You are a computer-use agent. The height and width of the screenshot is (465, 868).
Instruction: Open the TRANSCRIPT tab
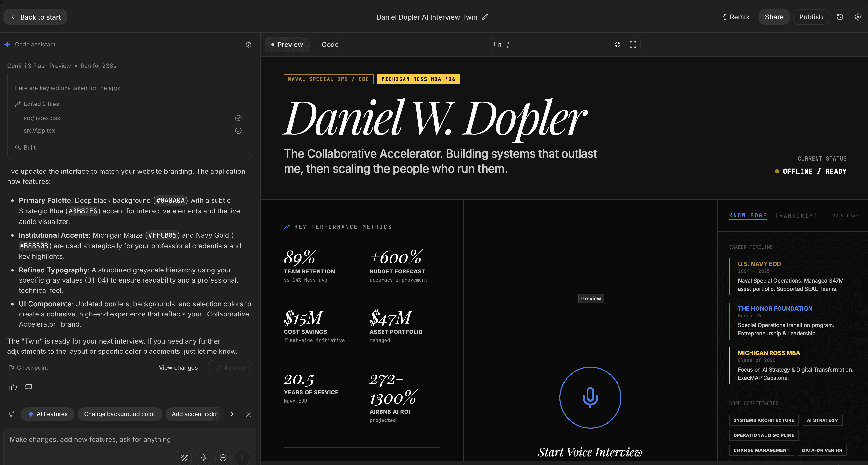click(x=796, y=216)
